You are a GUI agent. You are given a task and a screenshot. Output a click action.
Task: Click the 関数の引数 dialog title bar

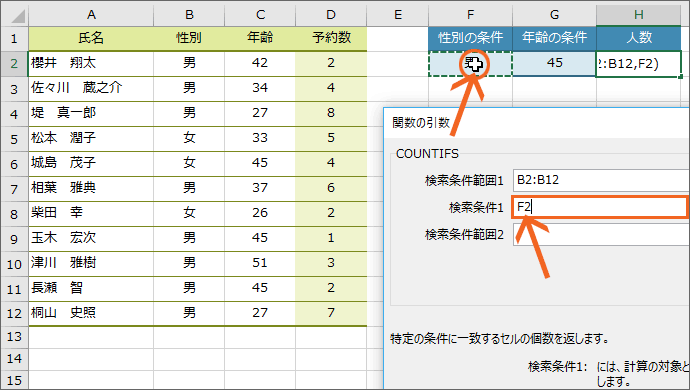(537, 123)
